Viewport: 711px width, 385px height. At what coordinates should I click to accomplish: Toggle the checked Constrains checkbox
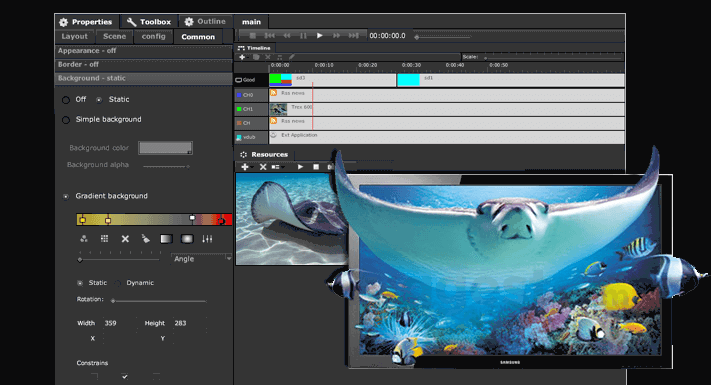click(x=125, y=376)
